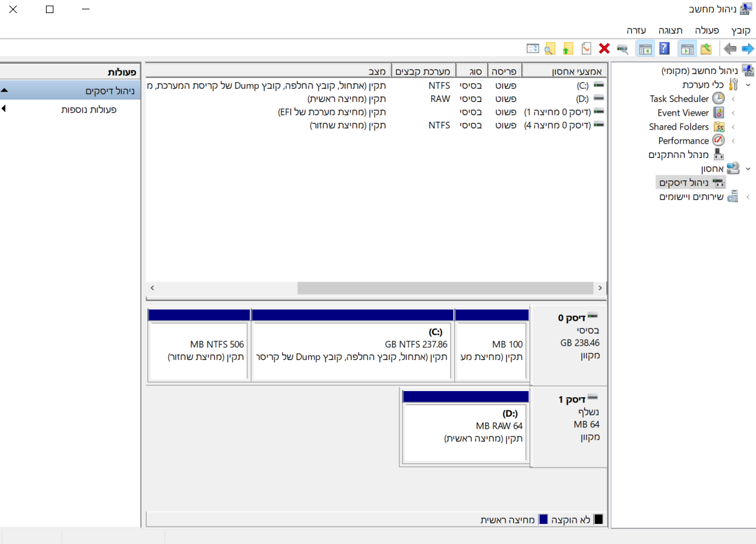The height and width of the screenshot is (544, 756).
Task: Open the פעולה menu
Action: (707, 30)
